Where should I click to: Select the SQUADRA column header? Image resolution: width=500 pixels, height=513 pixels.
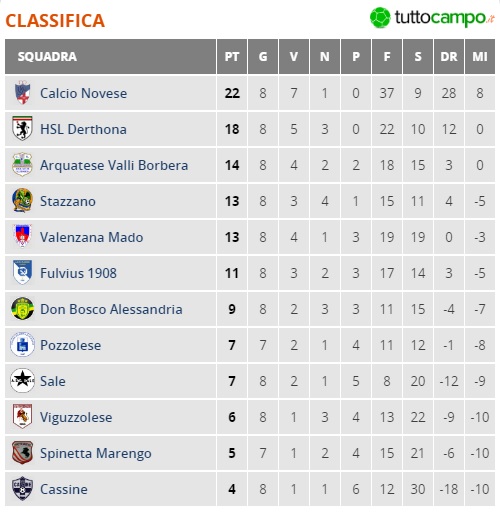click(110, 56)
